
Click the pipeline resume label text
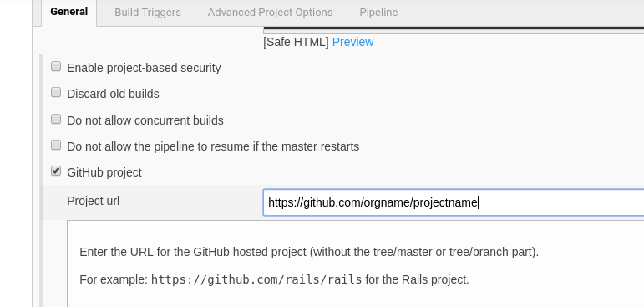pyautogui.click(x=213, y=146)
